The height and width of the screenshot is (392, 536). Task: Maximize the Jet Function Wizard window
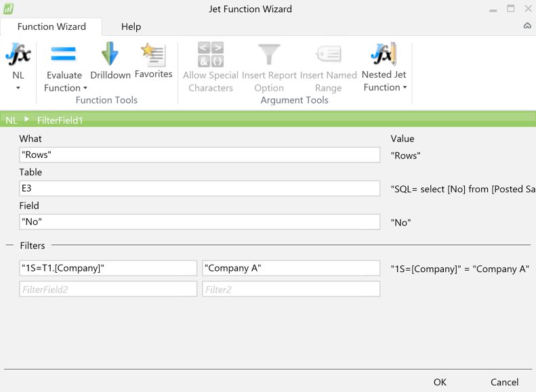pyautogui.click(x=511, y=9)
